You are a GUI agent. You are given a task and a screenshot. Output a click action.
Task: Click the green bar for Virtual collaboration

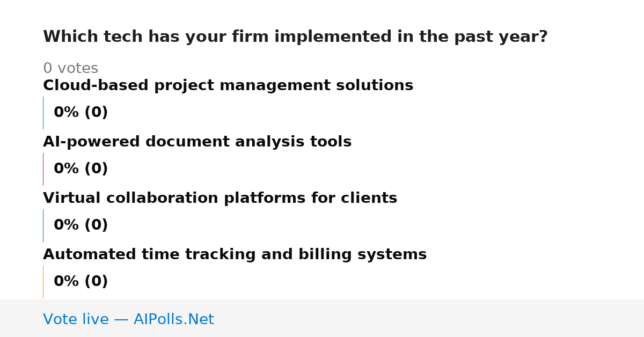pyautogui.click(x=43, y=225)
